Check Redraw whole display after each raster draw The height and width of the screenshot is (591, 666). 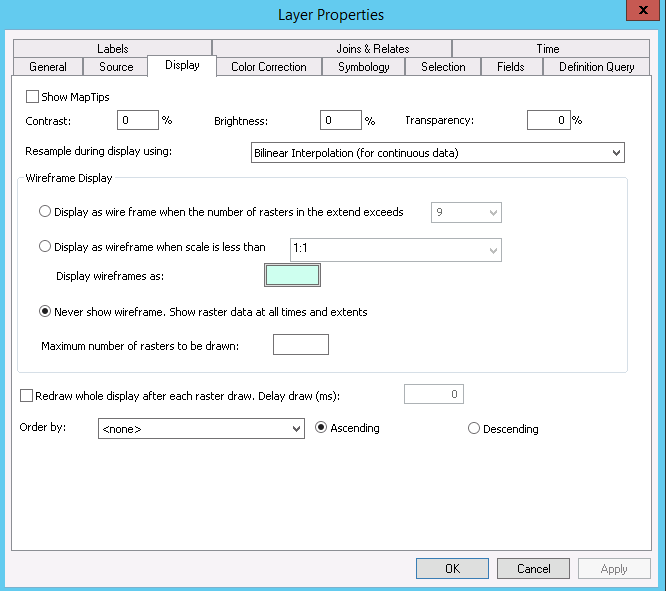pyautogui.click(x=27, y=396)
